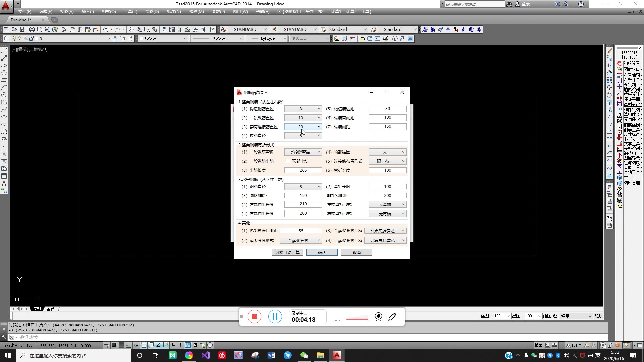Viewport: 644px width, 362px height.
Task: Click the QuickCalc calculator icon
Action: (203, 29)
